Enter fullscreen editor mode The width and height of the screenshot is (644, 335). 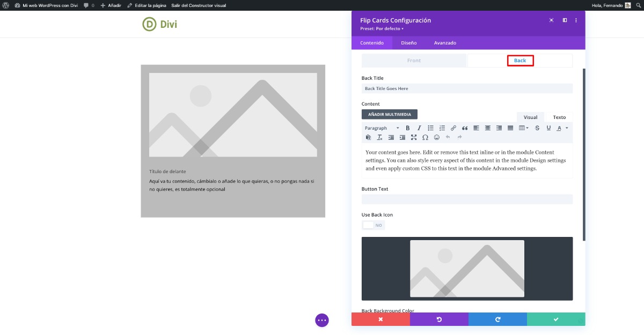[x=414, y=138]
